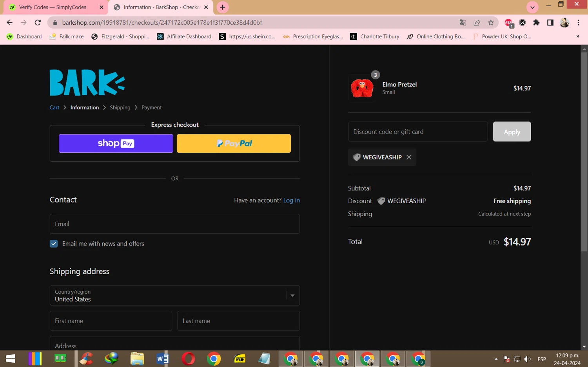This screenshot has width=588, height=367.
Task: Click the Apply discount button
Action: (512, 132)
